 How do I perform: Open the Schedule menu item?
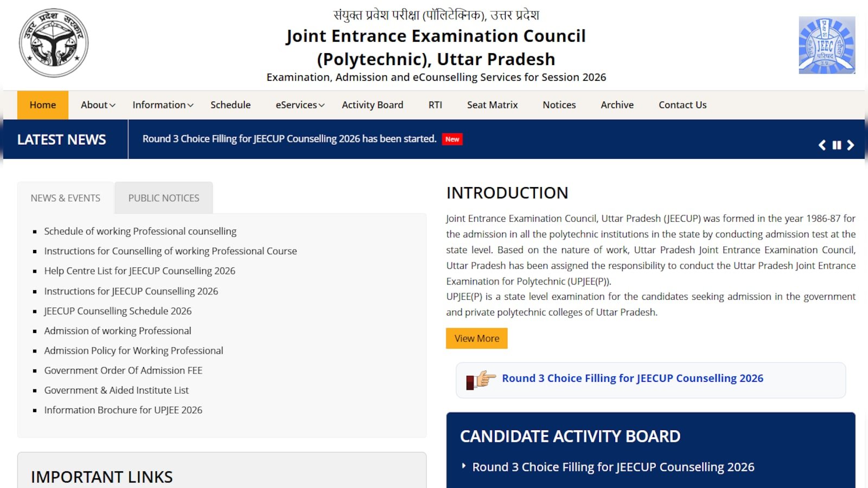point(231,105)
